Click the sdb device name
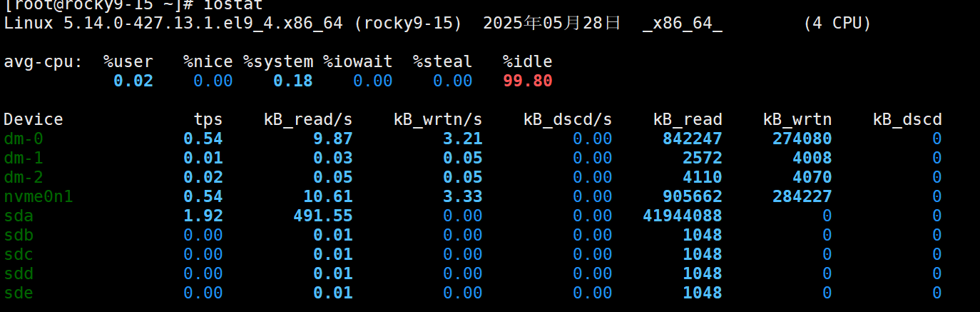This screenshot has width=980, height=312. [19, 235]
